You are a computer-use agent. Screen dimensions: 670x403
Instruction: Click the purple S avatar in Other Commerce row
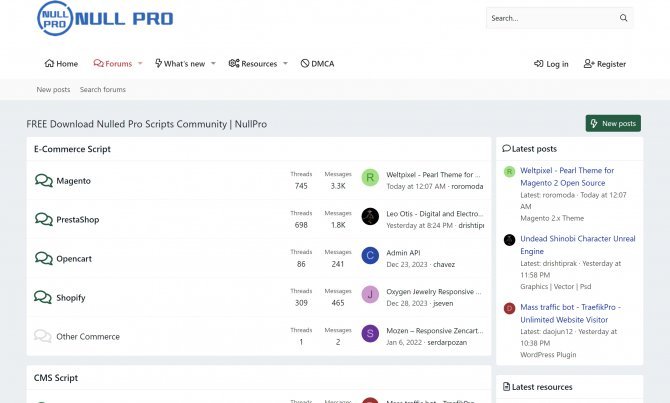pyautogui.click(x=370, y=333)
